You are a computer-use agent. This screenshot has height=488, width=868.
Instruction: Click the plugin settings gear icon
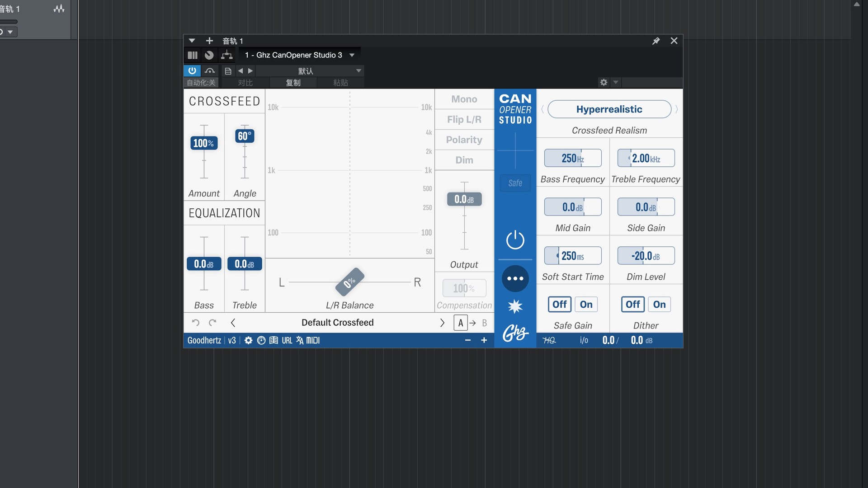[248, 340]
